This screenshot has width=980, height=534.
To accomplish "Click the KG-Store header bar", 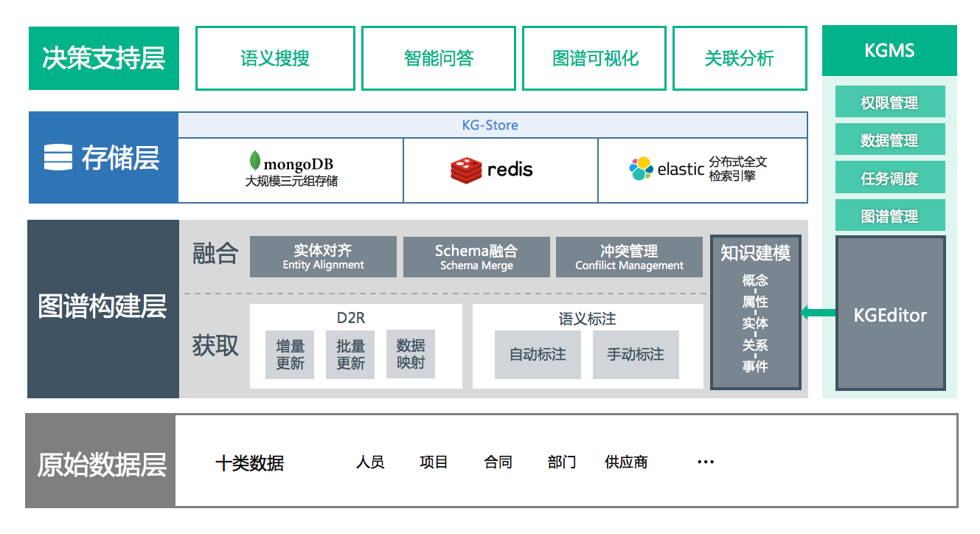I will 493,125.
